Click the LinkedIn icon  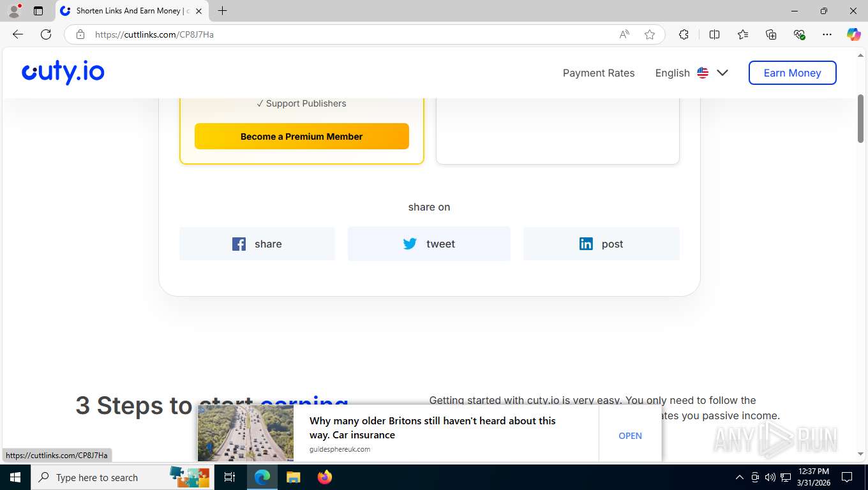point(586,244)
